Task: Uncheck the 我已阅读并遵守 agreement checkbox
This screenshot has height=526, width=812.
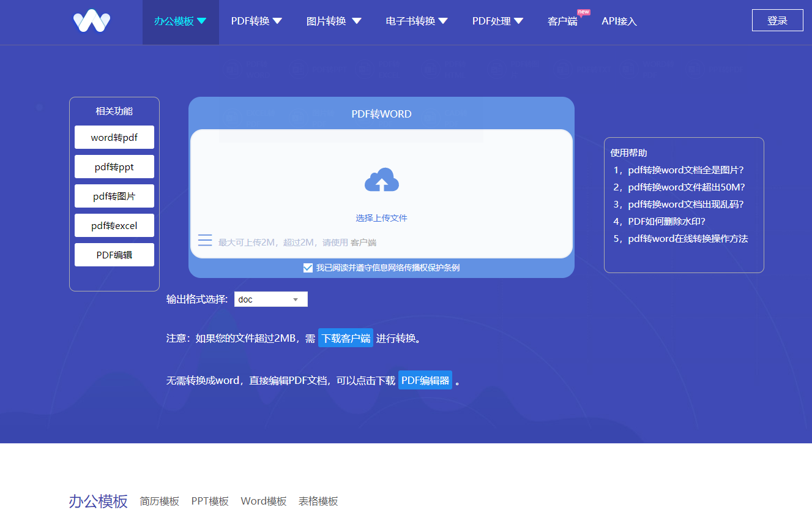Action: point(308,268)
